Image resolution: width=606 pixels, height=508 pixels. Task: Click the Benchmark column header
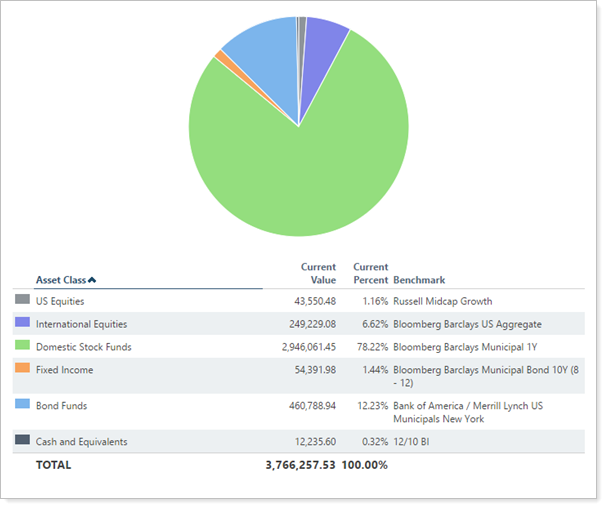click(419, 280)
